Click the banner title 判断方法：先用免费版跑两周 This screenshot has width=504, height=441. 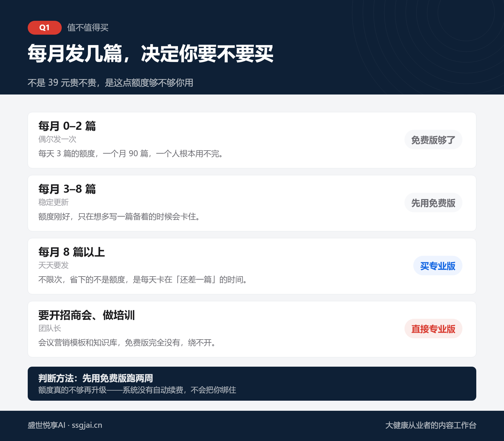(x=96, y=378)
